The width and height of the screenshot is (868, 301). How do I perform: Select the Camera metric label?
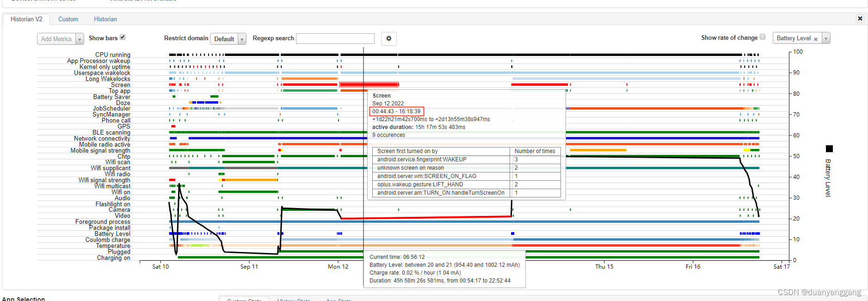(x=119, y=209)
